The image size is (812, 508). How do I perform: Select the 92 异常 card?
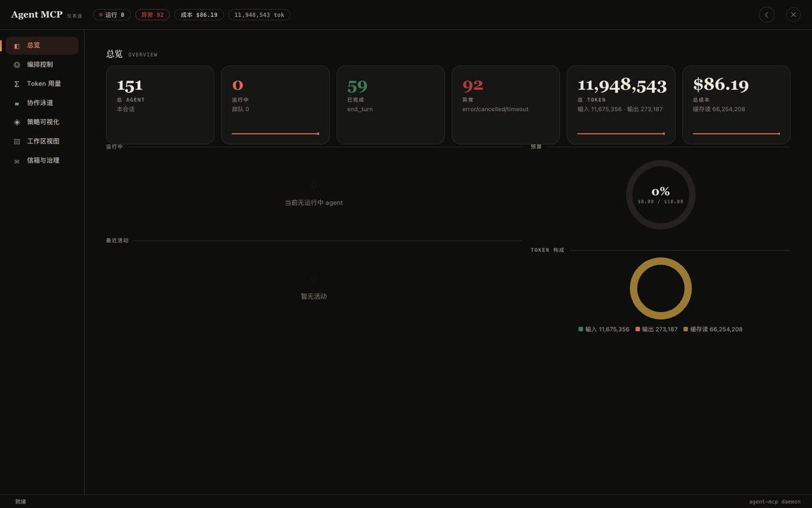(505, 105)
